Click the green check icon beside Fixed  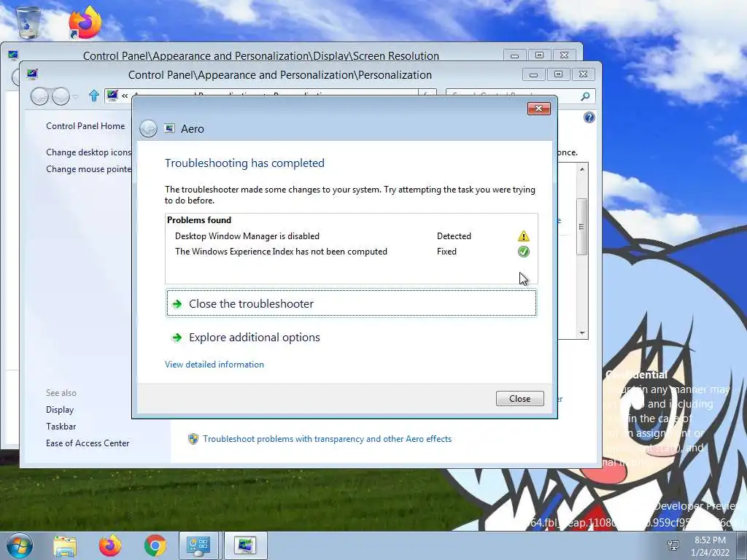524,252
